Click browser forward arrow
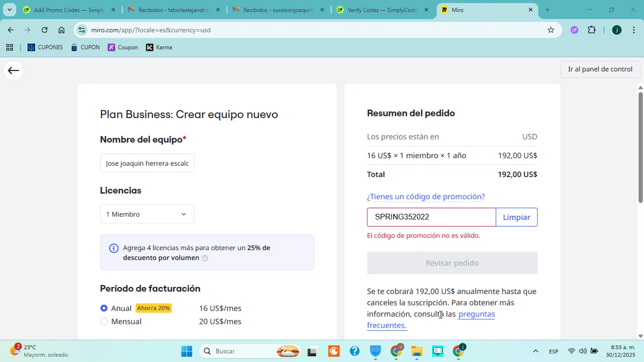This screenshot has height=362, width=644. (x=27, y=30)
